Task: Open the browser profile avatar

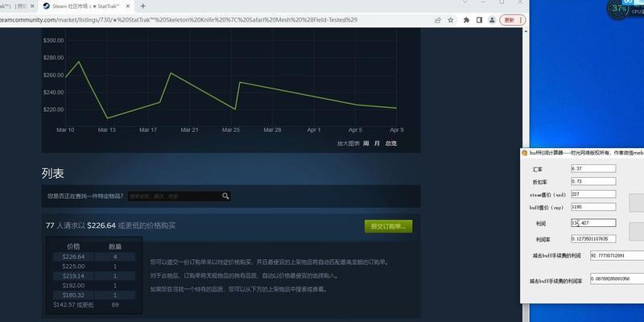Action: coord(492,19)
